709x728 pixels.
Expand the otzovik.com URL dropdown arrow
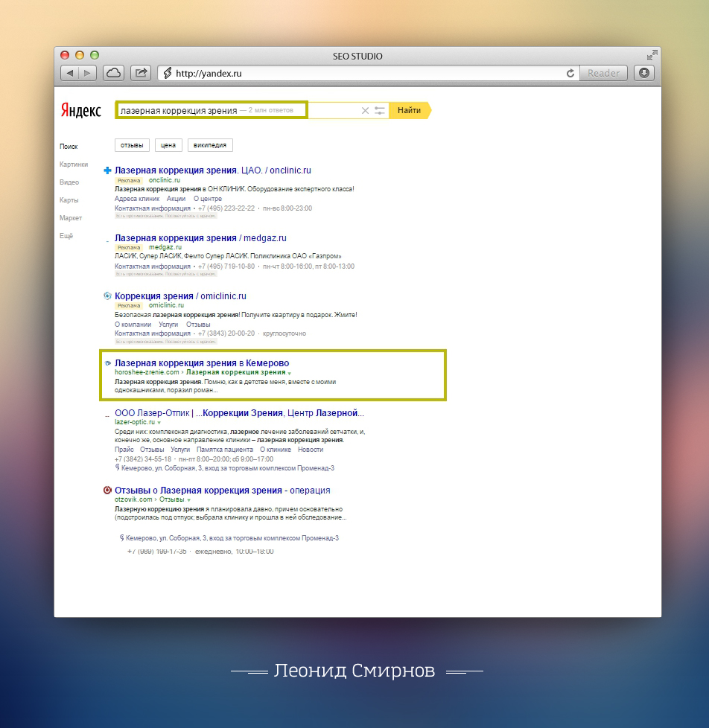(188, 500)
